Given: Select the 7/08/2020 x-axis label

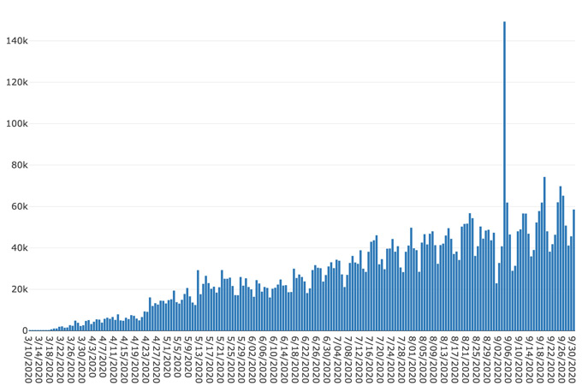Looking at the screenshot, I should 348,359.
